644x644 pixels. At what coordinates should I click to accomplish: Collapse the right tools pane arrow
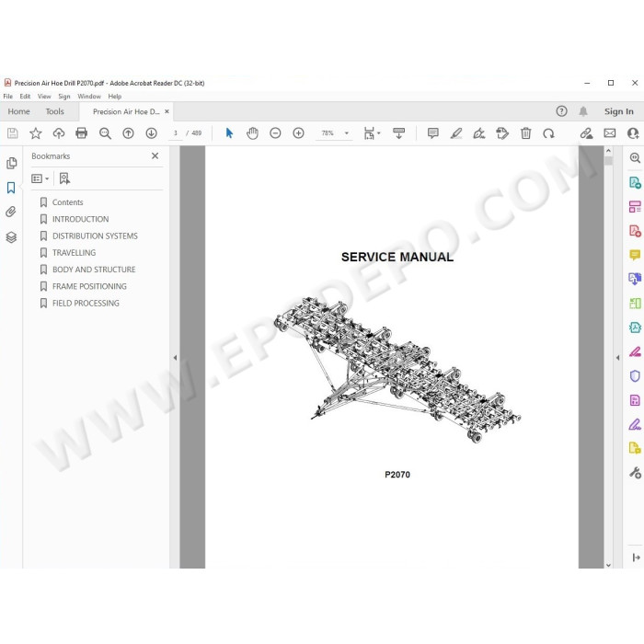pyautogui.click(x=617, y=358)
